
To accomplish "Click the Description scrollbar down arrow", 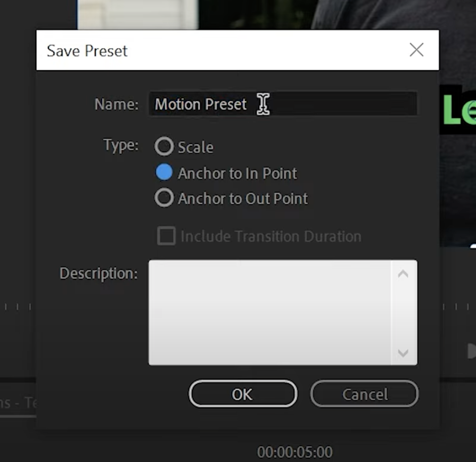I will pos(404,352).
